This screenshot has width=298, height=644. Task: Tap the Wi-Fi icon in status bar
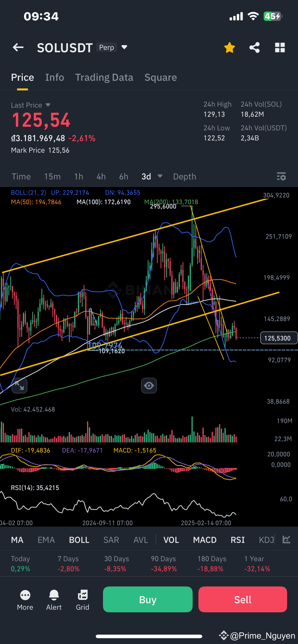pyautogui.click(x=253, y=16)
